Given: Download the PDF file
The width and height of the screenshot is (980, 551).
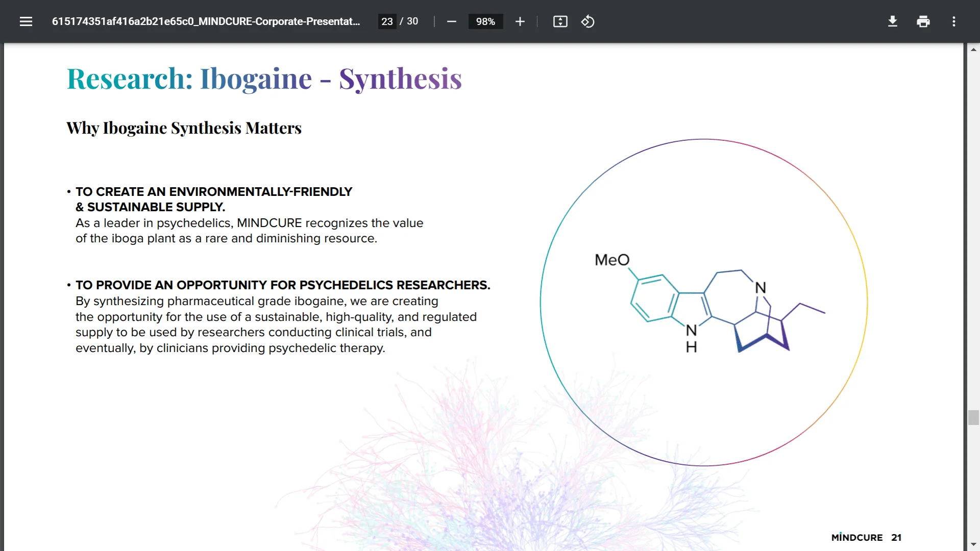Looking at the screenshot, I should 892,21.
